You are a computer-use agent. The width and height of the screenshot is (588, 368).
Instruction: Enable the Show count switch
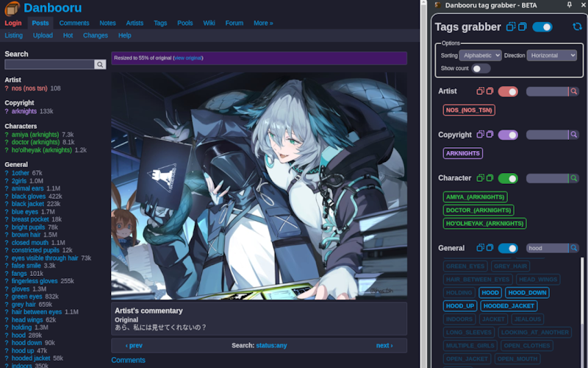coord(481,68)
